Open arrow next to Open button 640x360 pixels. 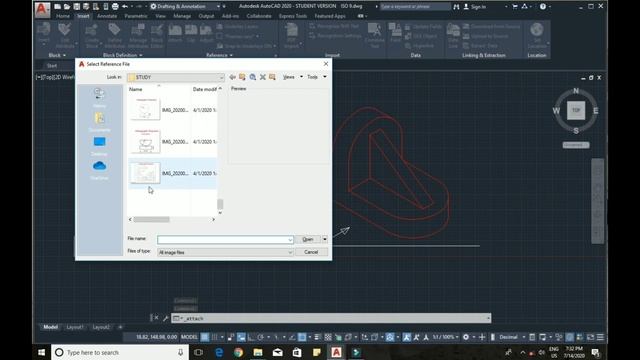[325, 239]
